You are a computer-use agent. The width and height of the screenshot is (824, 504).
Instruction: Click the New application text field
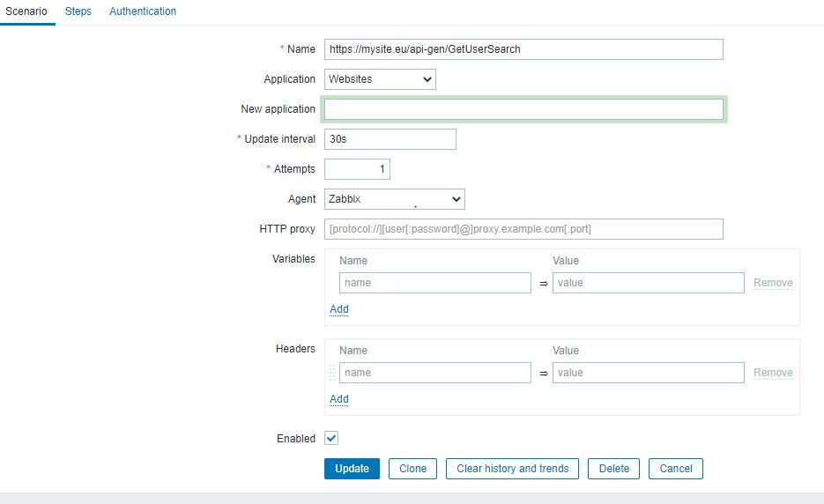tap(523, 109)
